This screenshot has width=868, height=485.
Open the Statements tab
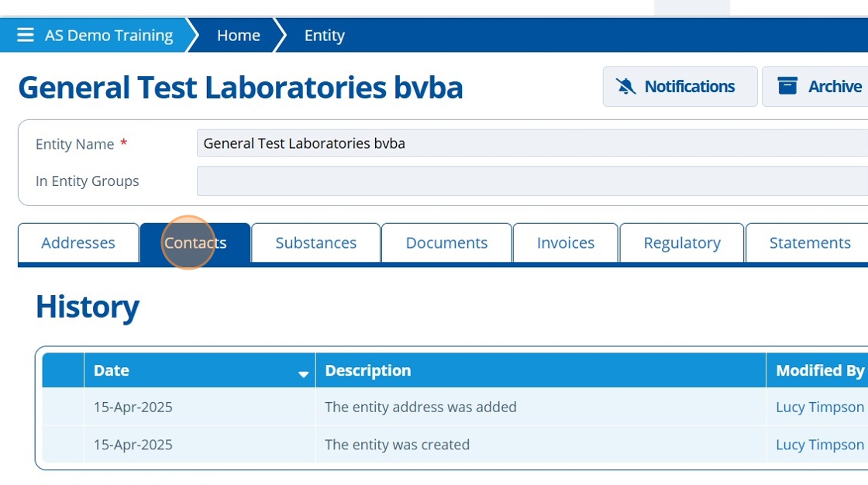(810, 243)
